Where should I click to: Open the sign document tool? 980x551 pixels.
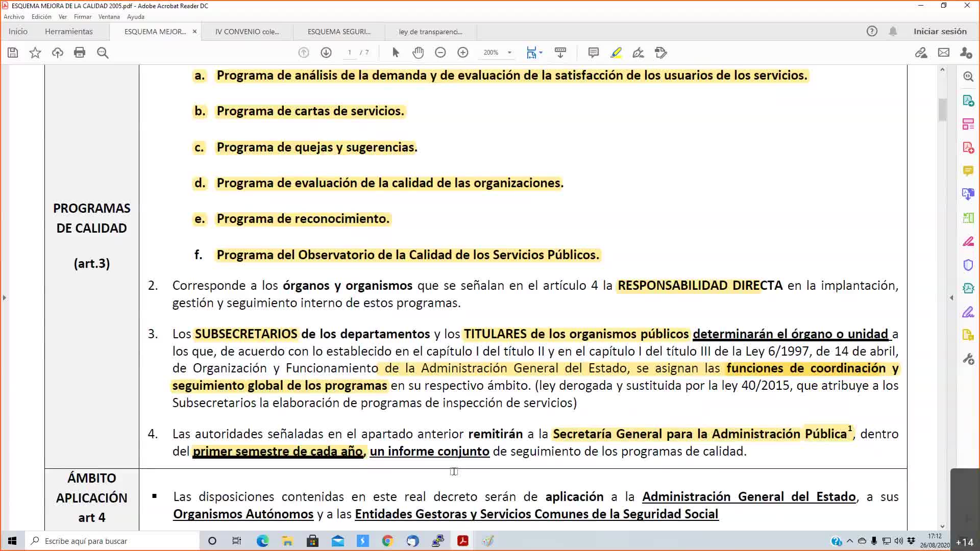638,53
